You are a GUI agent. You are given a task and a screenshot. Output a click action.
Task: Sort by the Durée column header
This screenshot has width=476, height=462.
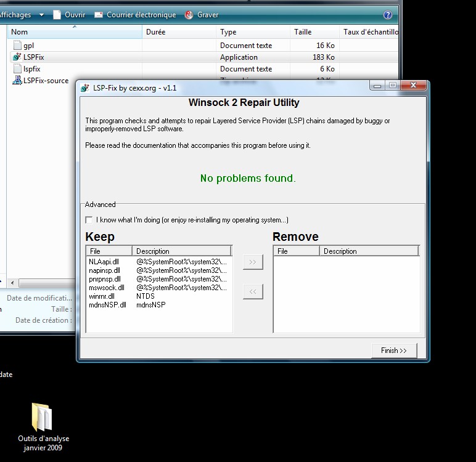click(x=179, y=32)
